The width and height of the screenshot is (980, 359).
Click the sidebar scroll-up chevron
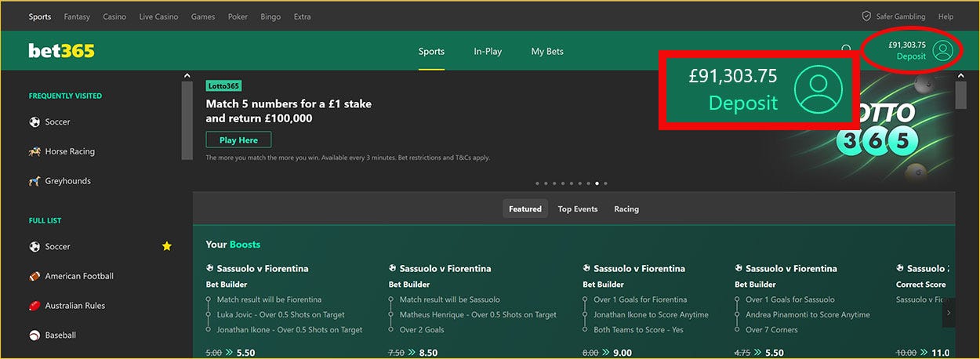pos(187,75)
